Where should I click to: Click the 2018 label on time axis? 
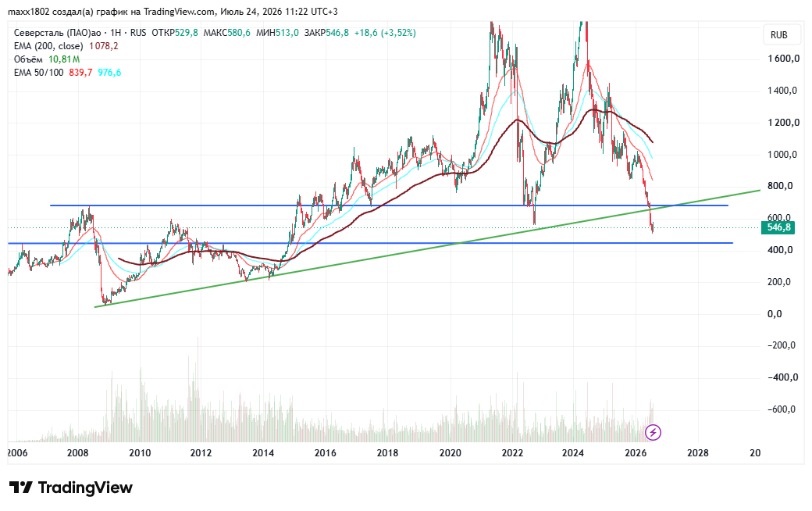387,453
